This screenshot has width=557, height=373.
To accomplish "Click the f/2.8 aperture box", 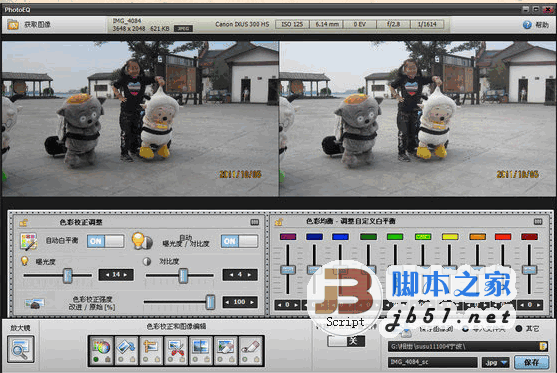I will (x=393, y=24).
